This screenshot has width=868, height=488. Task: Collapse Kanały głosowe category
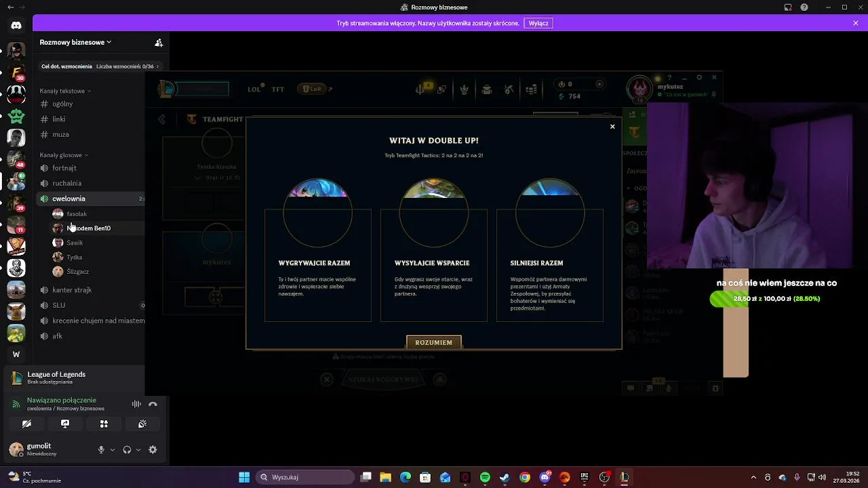[x=63, y=155]
